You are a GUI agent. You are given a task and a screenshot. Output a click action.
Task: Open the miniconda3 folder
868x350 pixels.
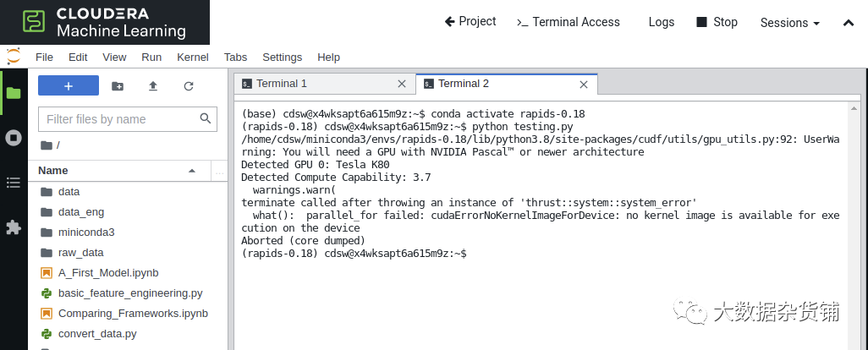click(85, 232)
